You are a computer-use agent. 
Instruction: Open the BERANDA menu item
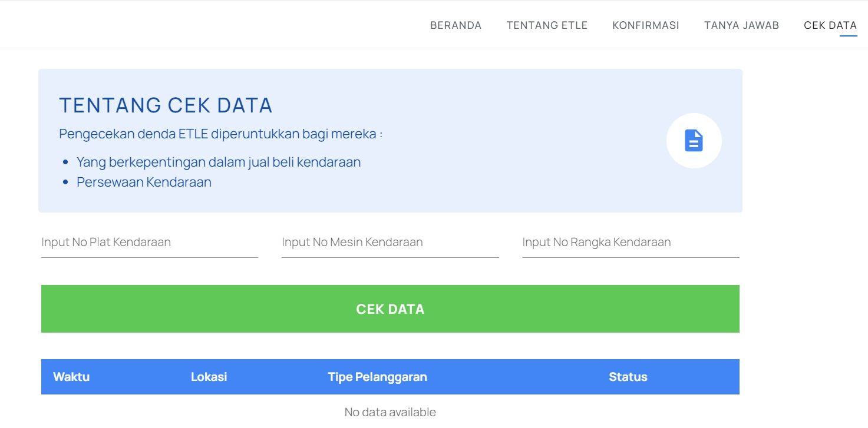tap(456, 25)
